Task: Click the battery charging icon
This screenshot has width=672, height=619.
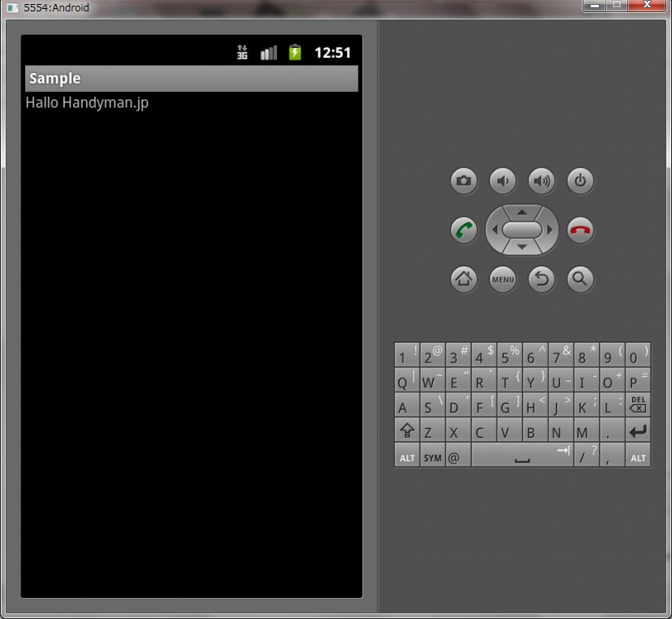Action: click(x=295, y=52)
